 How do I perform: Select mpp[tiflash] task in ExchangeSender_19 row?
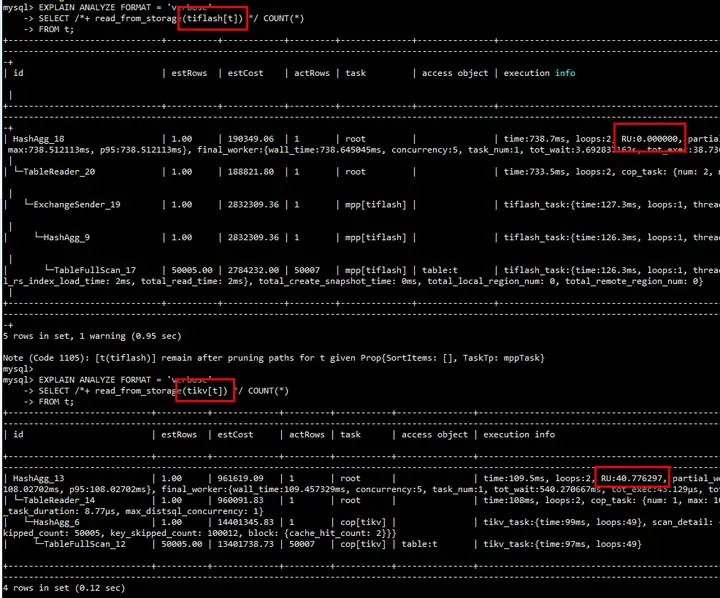(376, 204)
